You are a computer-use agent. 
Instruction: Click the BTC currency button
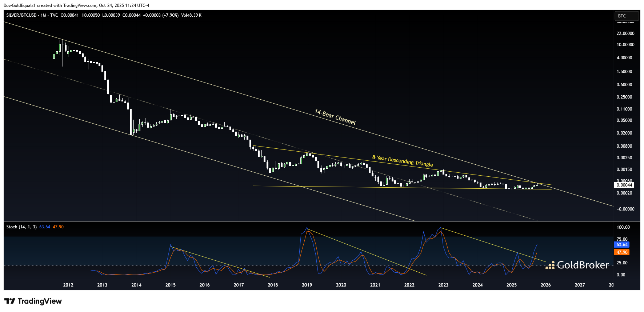tap(626, 16)
